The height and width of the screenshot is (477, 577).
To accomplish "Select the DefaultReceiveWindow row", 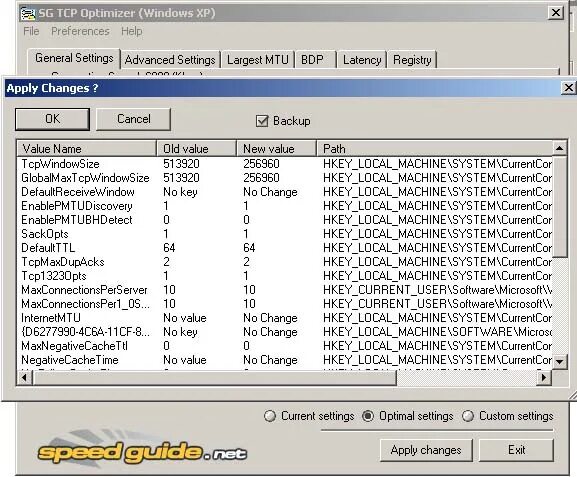I will (284, 192).
